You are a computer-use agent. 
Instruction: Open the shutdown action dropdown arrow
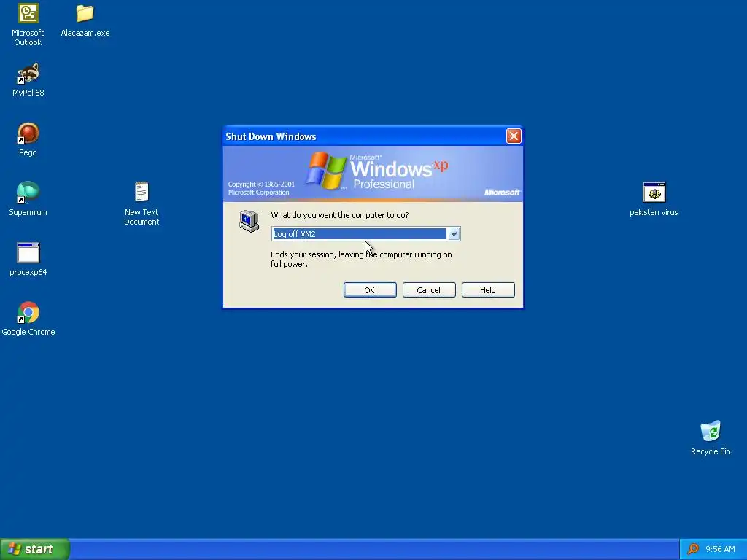pyautogui.click(x=454, y=234)
